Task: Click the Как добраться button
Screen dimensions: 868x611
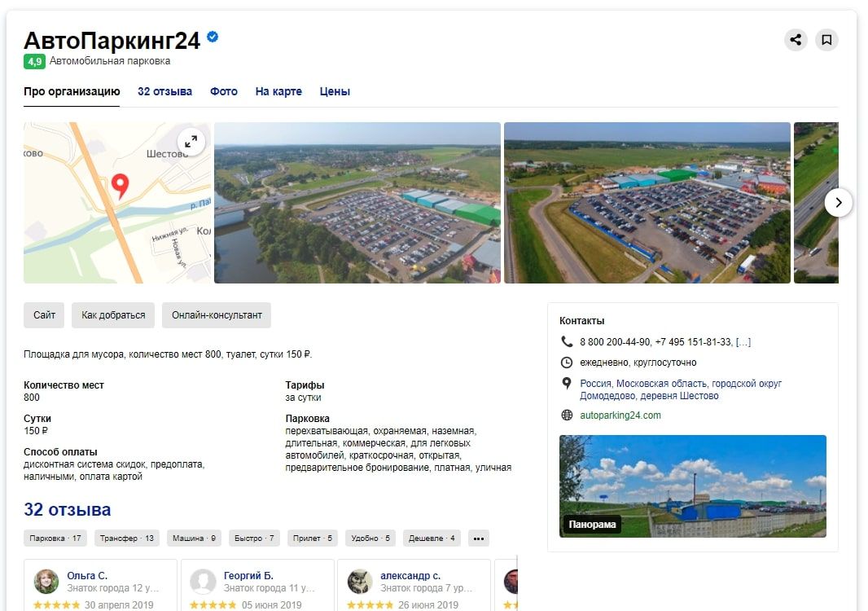Action: point(113,315)
